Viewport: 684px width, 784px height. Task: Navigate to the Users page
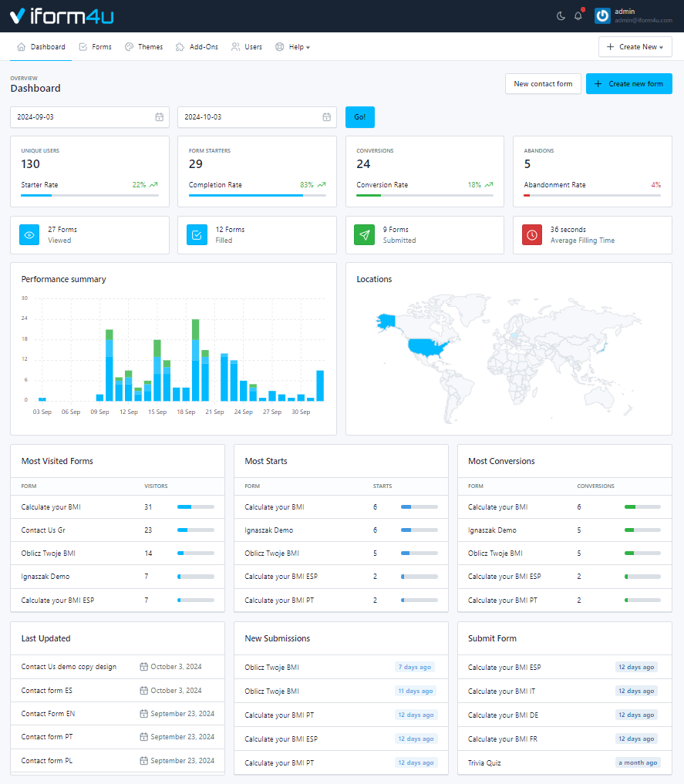(246, 46)
